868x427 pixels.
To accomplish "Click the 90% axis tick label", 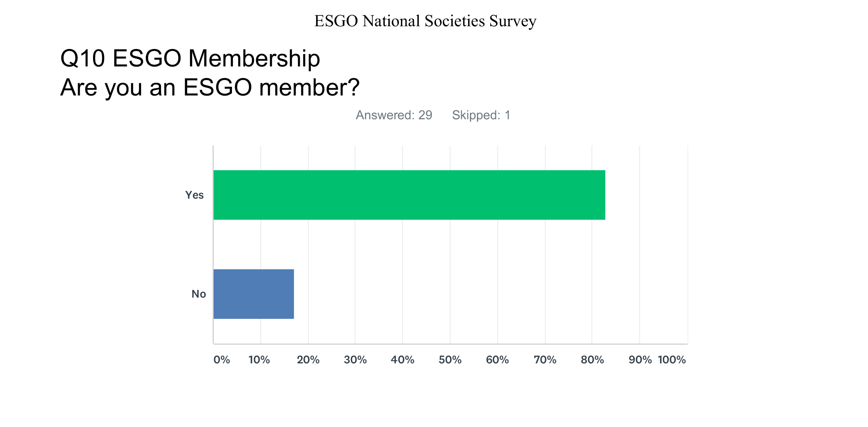I will (640, 360).
